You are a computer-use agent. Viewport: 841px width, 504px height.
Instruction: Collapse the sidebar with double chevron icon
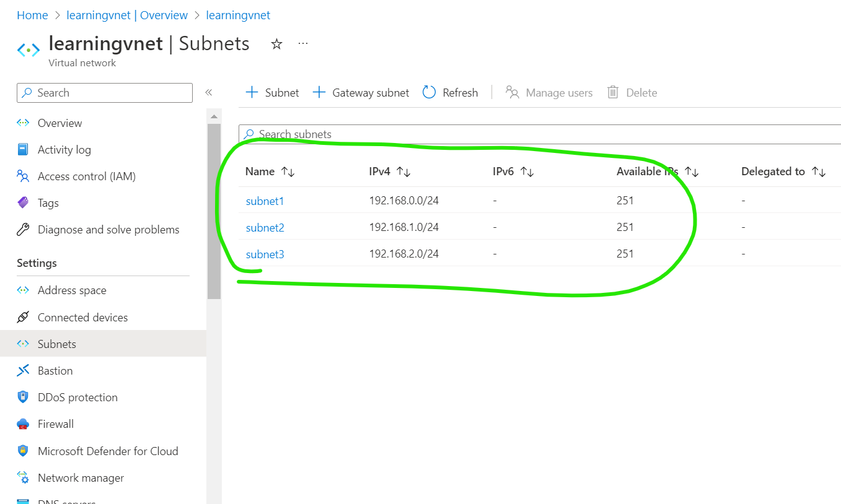click(x=209, y=93)
